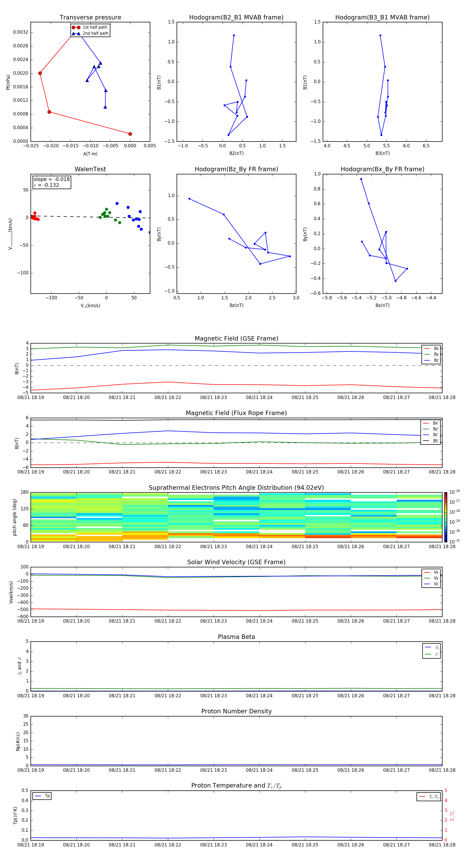Select the Tp legend entry

pos(42,796)
